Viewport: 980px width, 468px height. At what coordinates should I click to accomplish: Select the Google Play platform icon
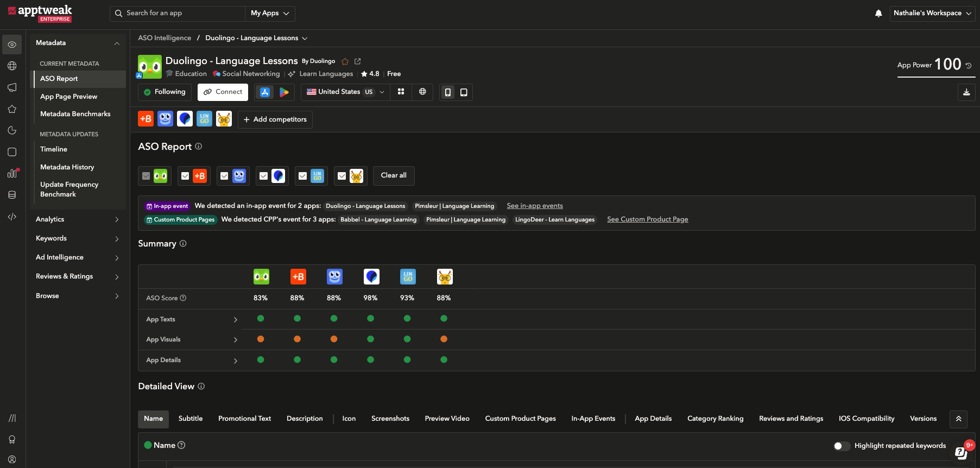(x=284, y=92)
